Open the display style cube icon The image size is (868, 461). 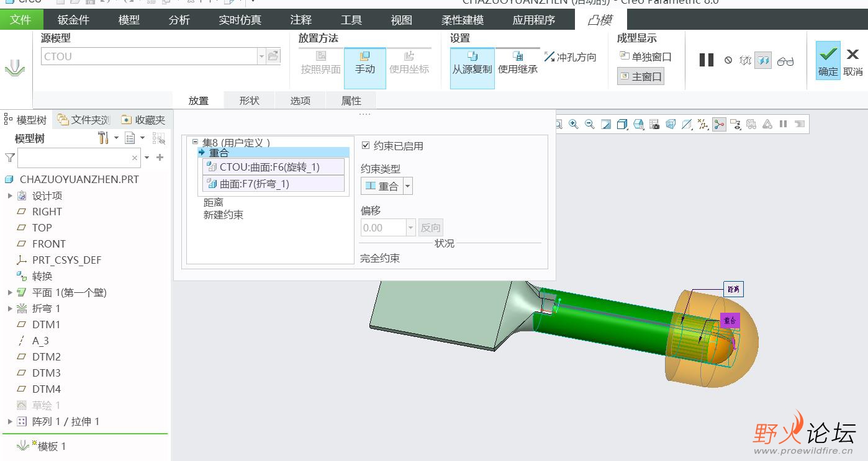[x=622, y=124]
